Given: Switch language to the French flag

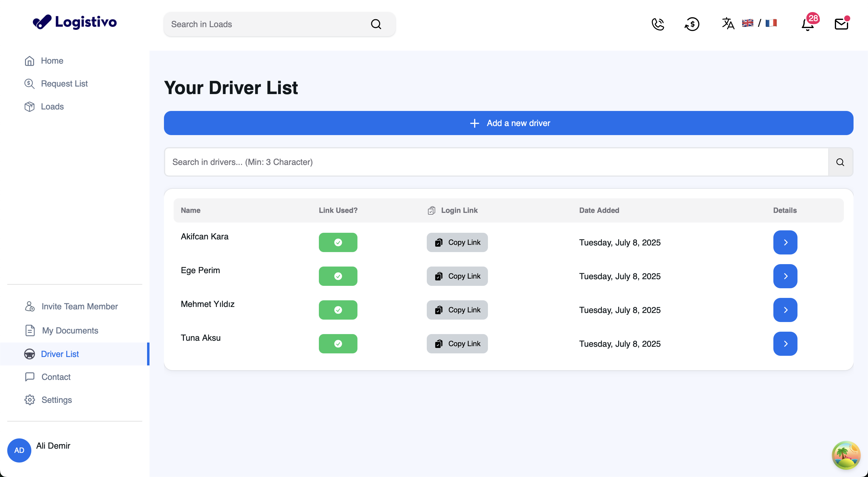Looking at the screenshot, I should click(771, 23).
